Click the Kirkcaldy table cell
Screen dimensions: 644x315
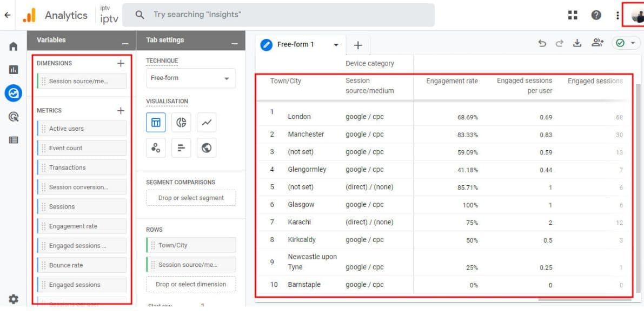[302, 239]
